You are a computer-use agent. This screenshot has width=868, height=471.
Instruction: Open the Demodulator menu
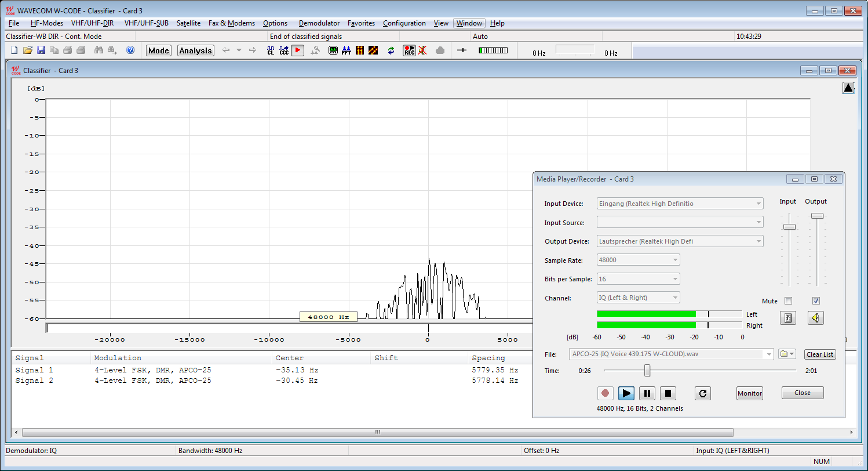click(319, 23)
